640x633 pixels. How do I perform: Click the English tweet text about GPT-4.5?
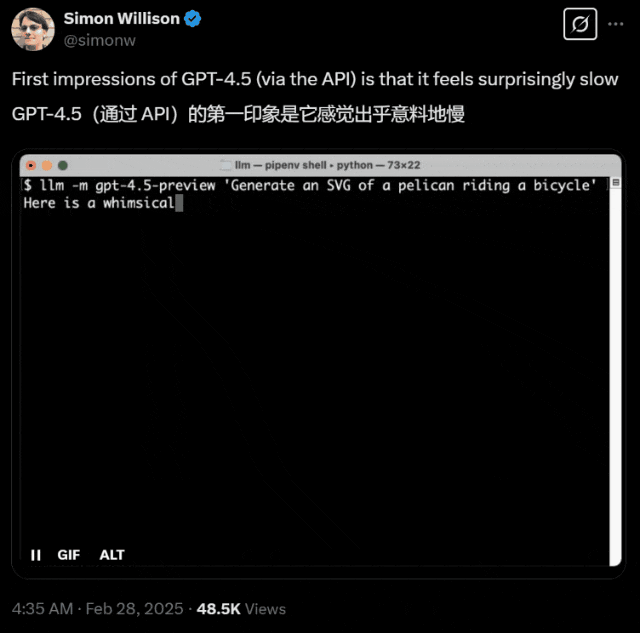[315, 79]
